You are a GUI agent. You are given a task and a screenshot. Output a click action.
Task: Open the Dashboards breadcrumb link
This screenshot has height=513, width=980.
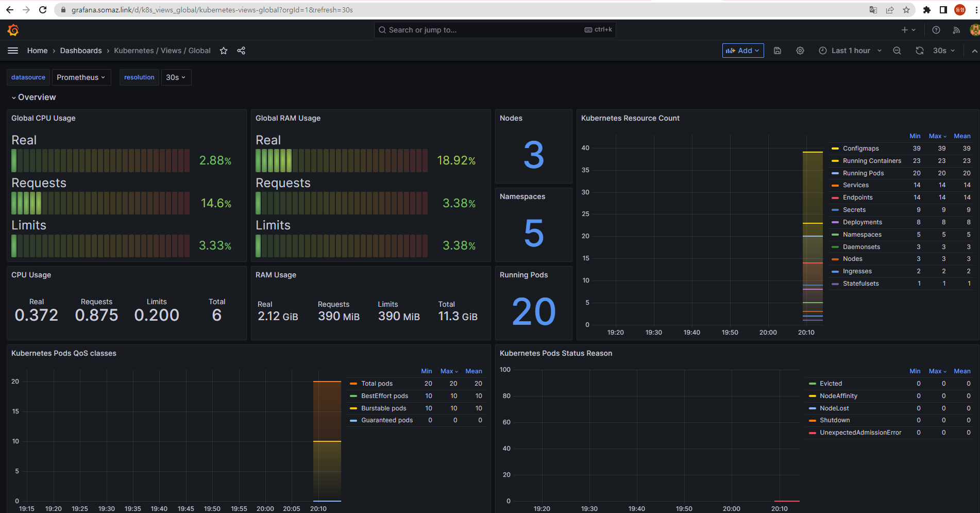[81, 51]
